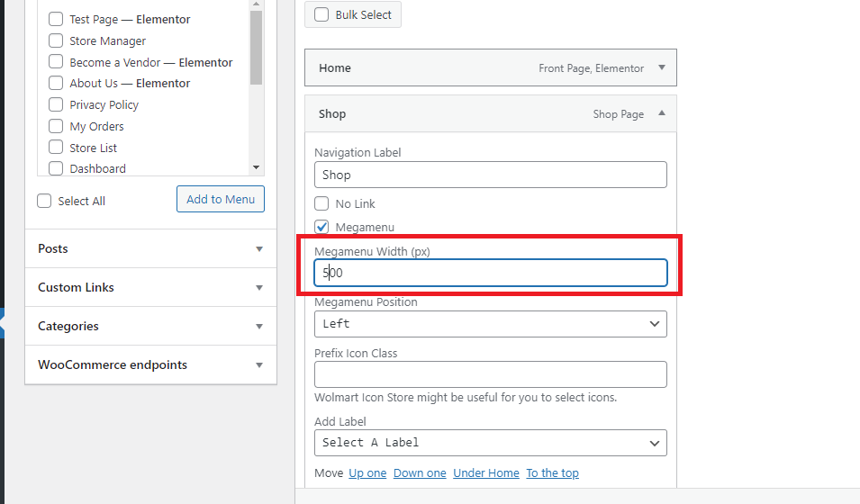Click the Megamenu Width input field
The height and width of the screenshot is (504, 860).
(x=490, y=273)
